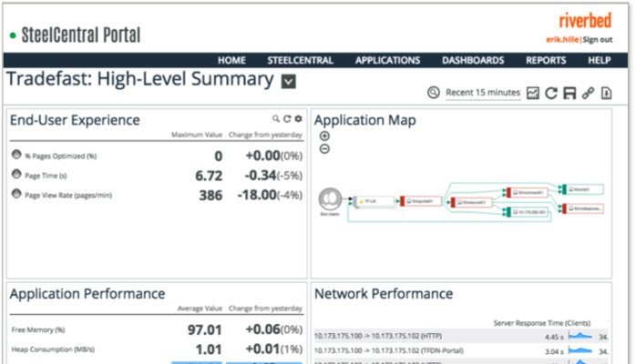Click the Server Response Time (Clients) header
This screenshot has height=364, width=636.
click(542, 323)
